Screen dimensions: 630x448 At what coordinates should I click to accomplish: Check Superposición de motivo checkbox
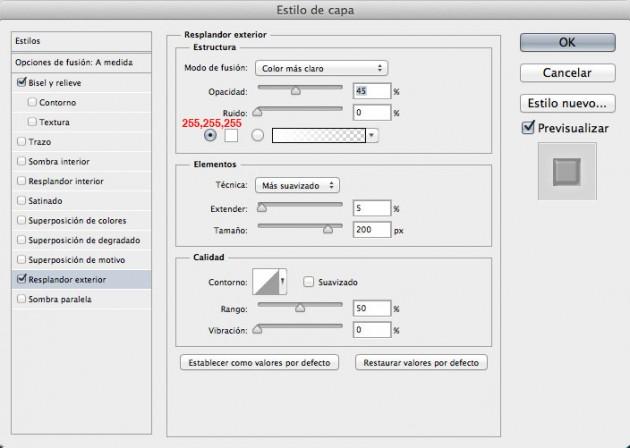click(x=22, y=260)
